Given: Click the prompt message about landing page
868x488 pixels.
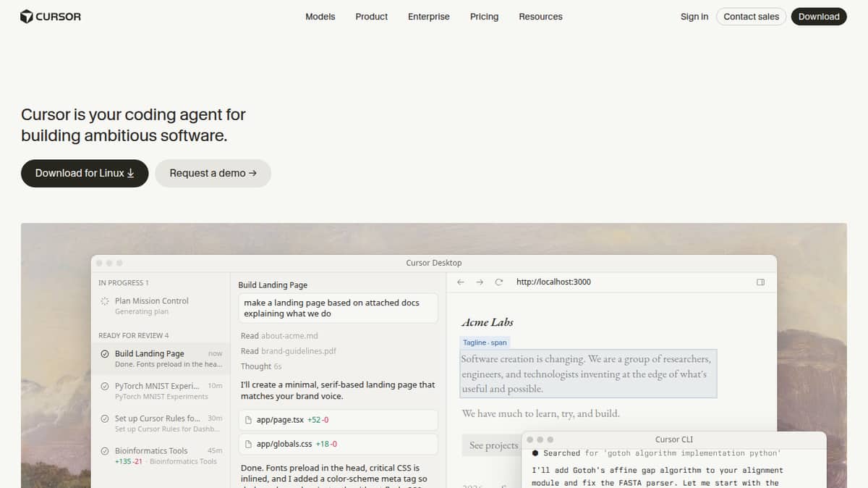Looking at the screenshot, I should (x=338, y=308).
